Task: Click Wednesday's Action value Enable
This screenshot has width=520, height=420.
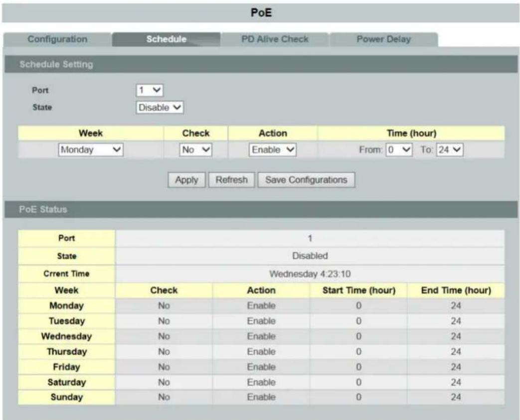Action: [261, 336]
